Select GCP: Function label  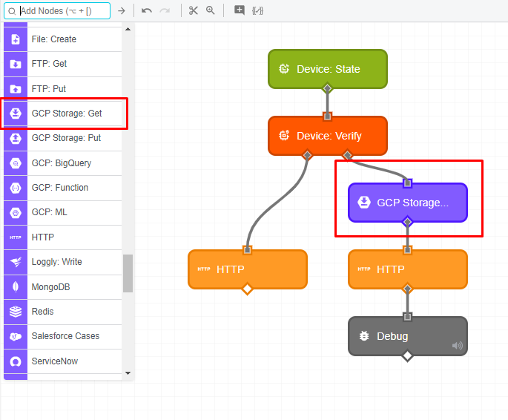point(60,188)
